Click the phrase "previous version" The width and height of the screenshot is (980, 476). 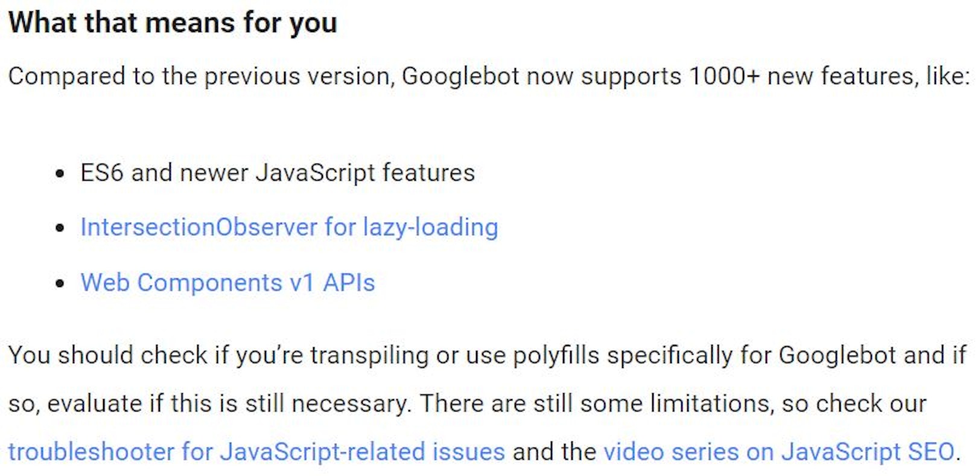[298, 77]
